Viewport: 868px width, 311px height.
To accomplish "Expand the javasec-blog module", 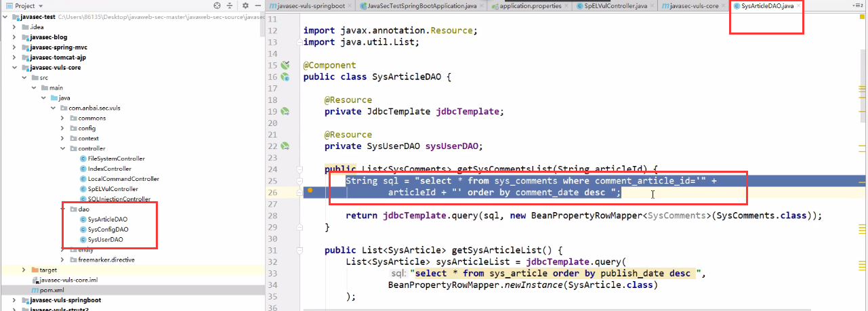I will tap(16, 37).
